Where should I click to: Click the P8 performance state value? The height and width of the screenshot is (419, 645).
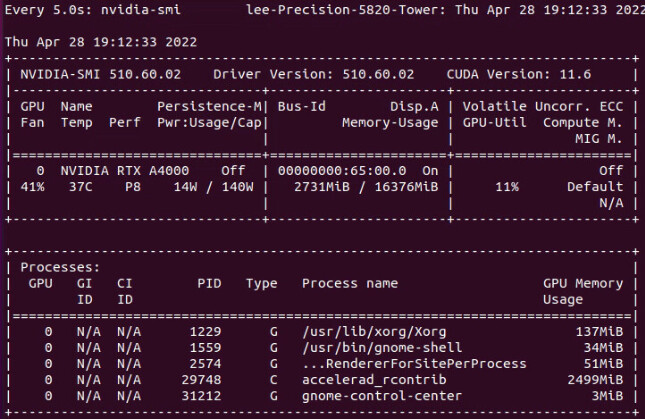coord(133,187)
